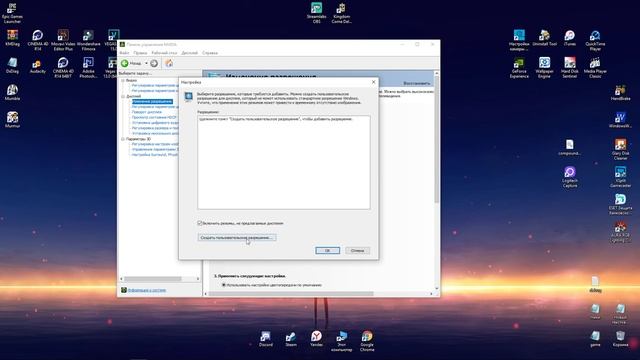Select the default color settings radio button
The image size is (640, 360).
[224, 285]
